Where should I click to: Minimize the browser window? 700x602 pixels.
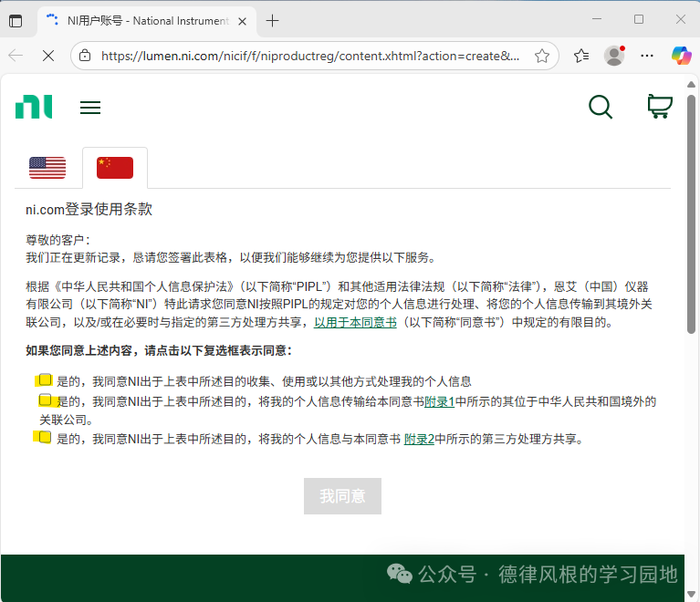click(x=597, y=19)
